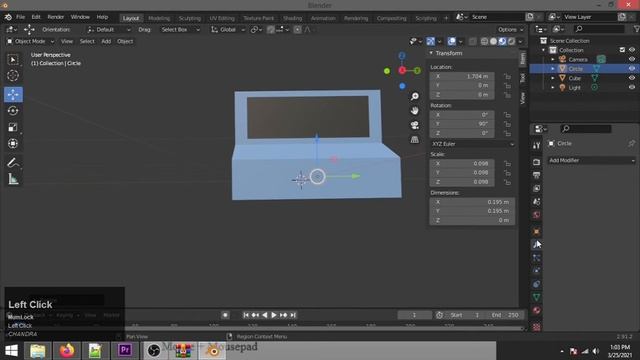Select the Select Box tool in toolbar
Screen dimensions: 640x360
(x=13, y=60)
